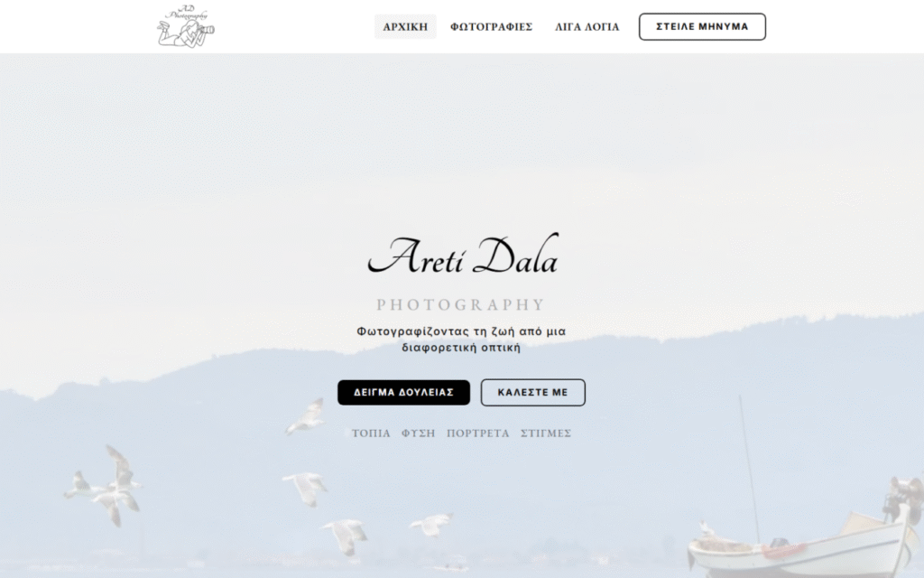This screenshot has width=924, height=578.
Task: Open the ΣΤΙΓΜΕΣ category link
Action: point(546,433)
